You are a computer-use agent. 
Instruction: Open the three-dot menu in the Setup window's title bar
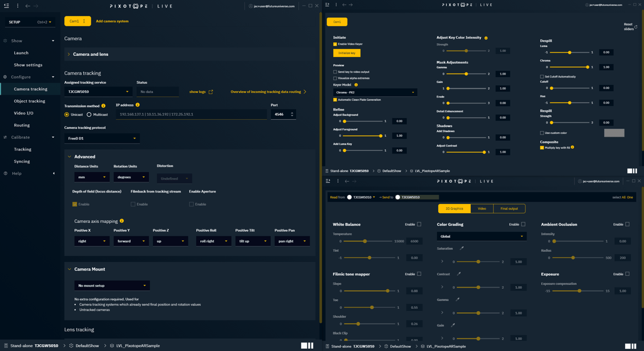[x=17, y=6]
